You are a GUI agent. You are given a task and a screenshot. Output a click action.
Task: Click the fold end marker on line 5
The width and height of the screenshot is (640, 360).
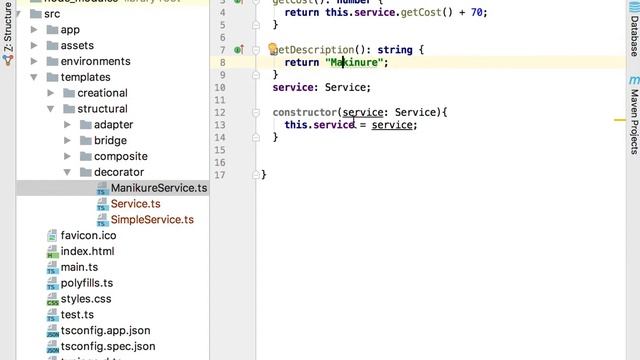click(x=256, y=25)
